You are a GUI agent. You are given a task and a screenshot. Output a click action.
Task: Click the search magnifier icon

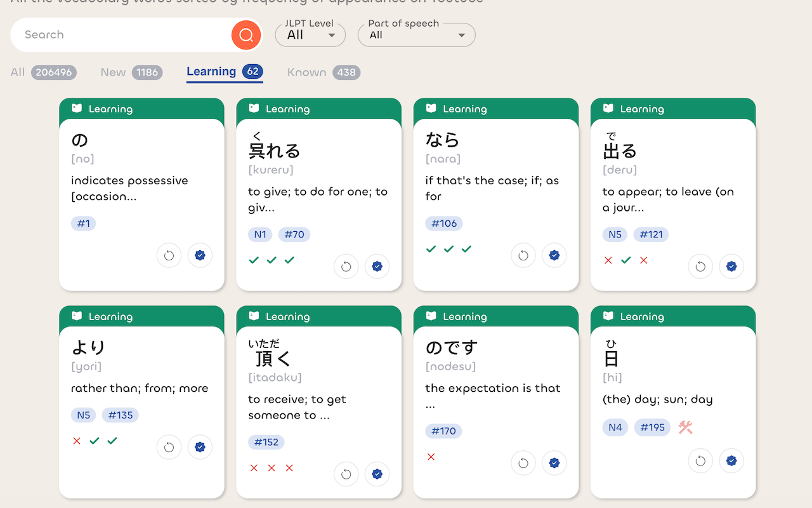point(246,35)
